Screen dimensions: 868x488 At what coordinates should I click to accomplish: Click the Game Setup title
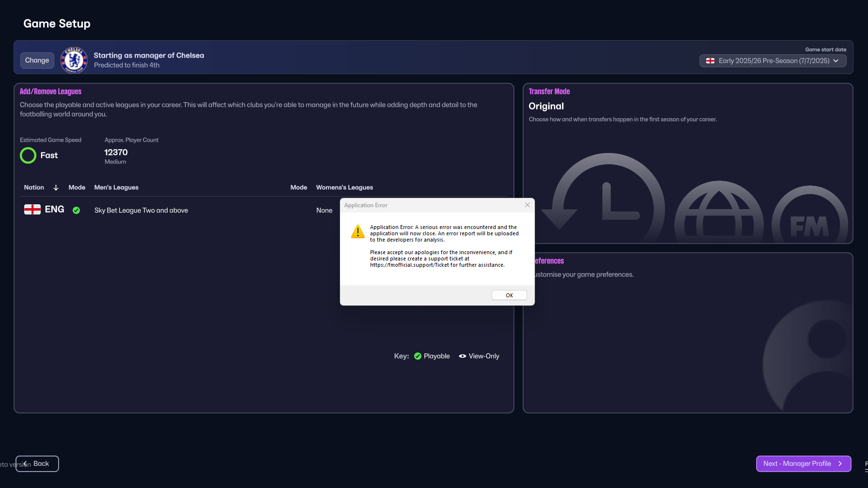point(57,24)
